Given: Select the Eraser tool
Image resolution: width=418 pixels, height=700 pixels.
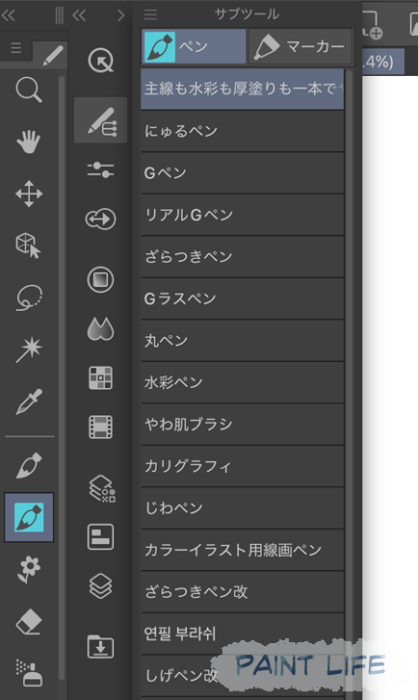Looking at the screenshot, I should [29, 621].
